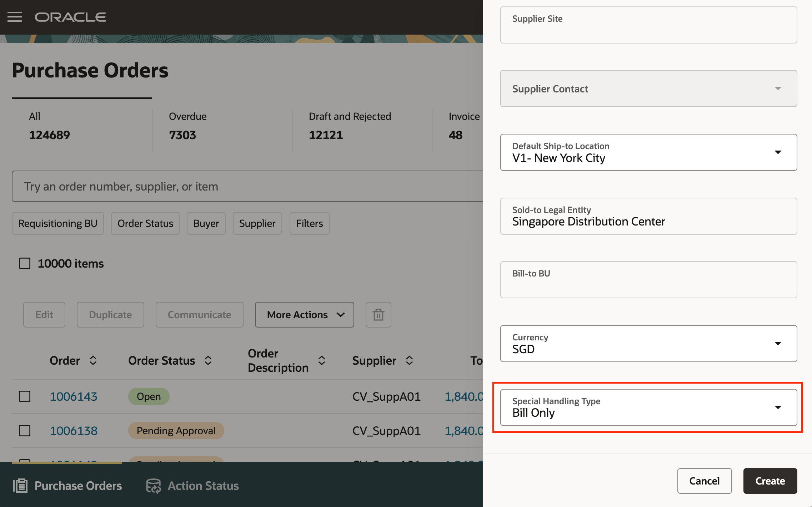Switch to the Overdue orders tab

pos(187,126)
